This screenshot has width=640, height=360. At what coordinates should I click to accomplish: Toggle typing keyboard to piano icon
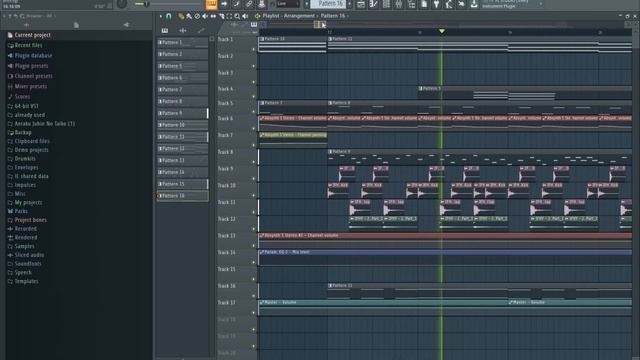pyautogui.click(x=211, y=4)
